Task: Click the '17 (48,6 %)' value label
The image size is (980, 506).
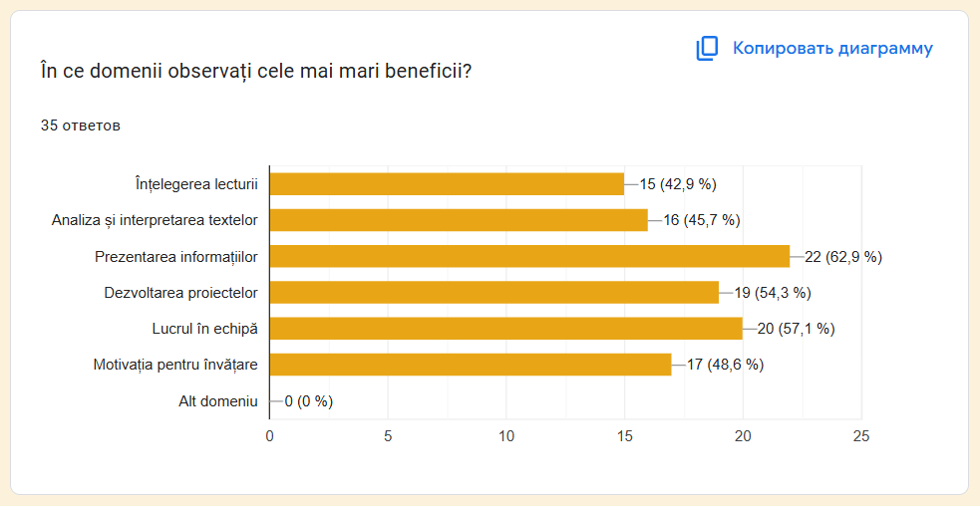Action: (725, 365)
